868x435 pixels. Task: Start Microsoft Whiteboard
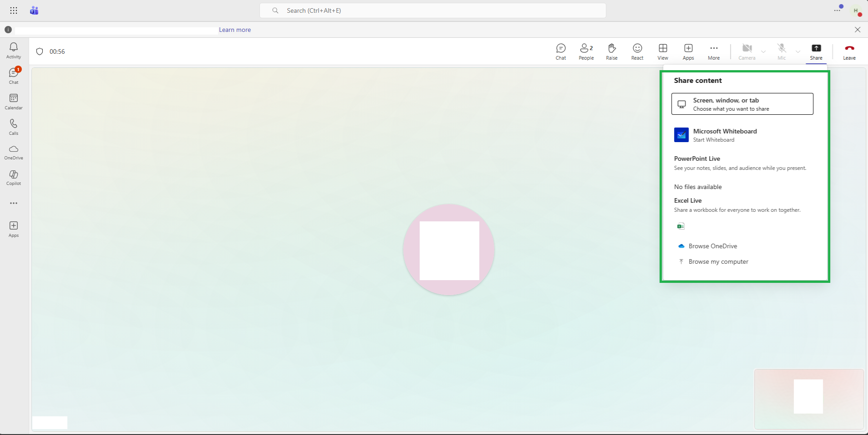coord(742,135)
